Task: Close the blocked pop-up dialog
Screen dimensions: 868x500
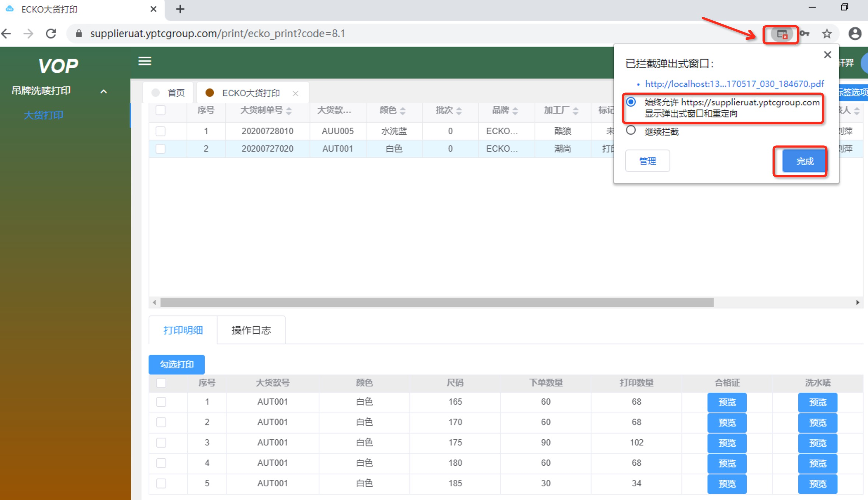Action: coord(827,55)
